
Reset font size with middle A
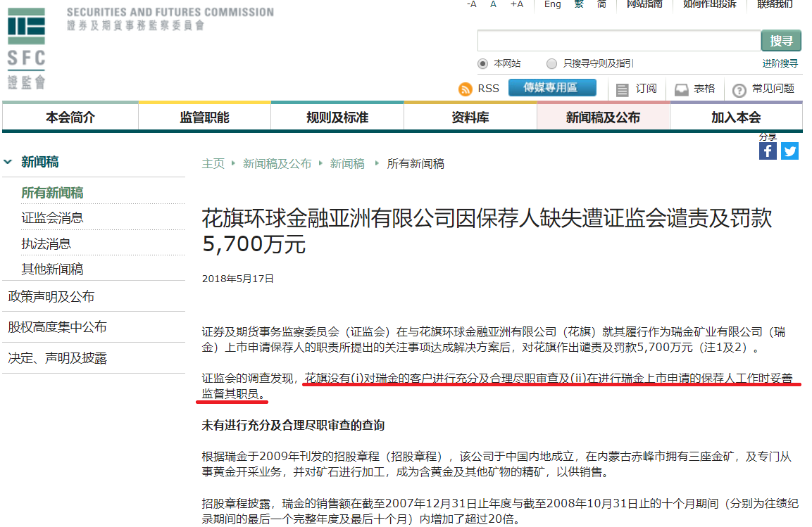[x=493, y=4]
